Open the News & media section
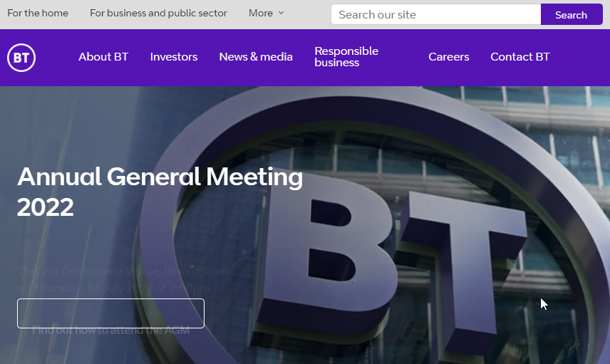The height and width of the screenshot is (364, 610). [256, 57]
